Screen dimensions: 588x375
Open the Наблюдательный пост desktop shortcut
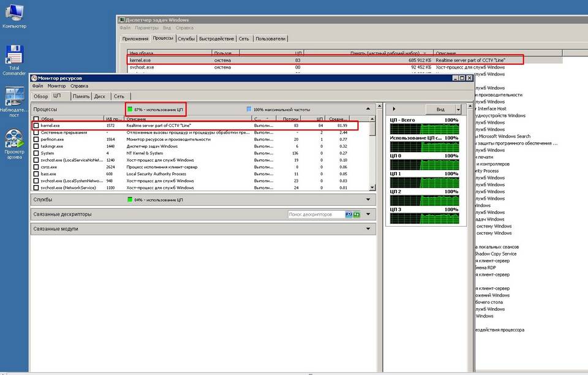pyautogui.click(x=13, y=98)
